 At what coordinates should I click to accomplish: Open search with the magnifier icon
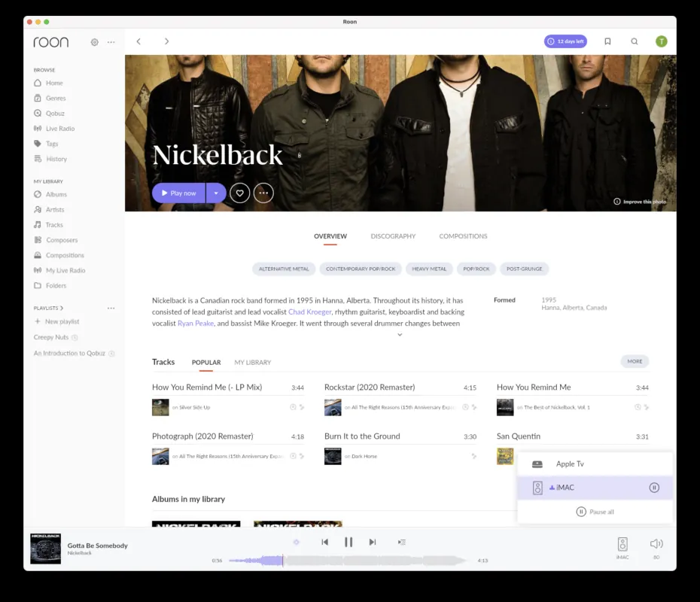(x=635, y=41)
